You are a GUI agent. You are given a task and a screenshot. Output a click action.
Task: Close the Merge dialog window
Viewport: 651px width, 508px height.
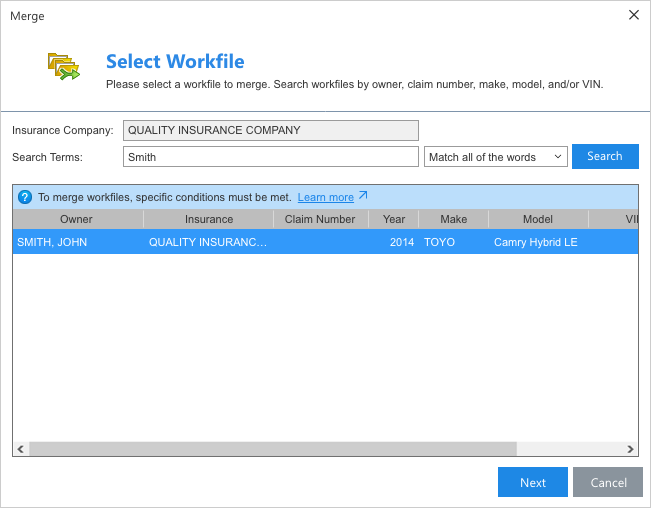click(x=633, y=15)
